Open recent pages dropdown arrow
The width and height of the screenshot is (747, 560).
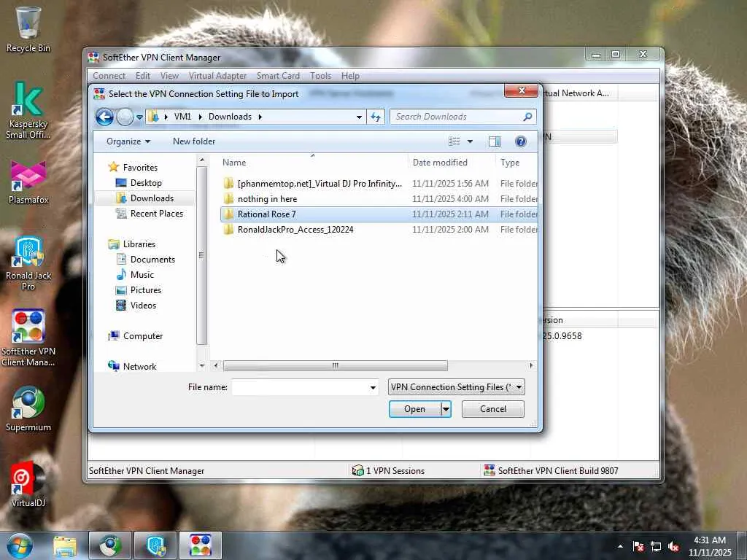139,117
